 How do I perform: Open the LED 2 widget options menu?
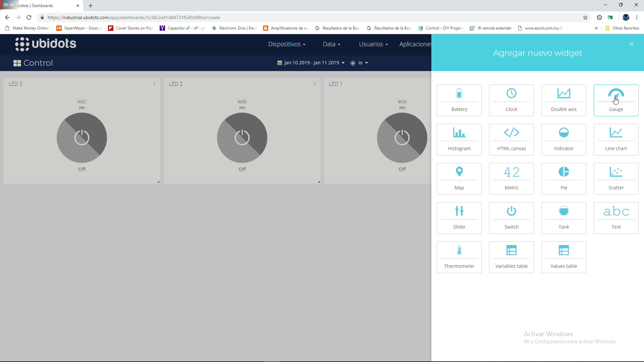[315, 83]
